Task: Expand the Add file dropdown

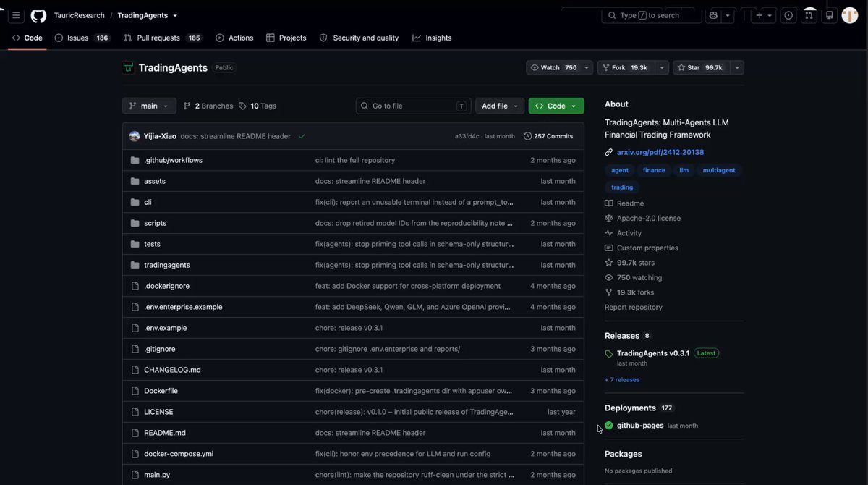Action: [500, 106]
